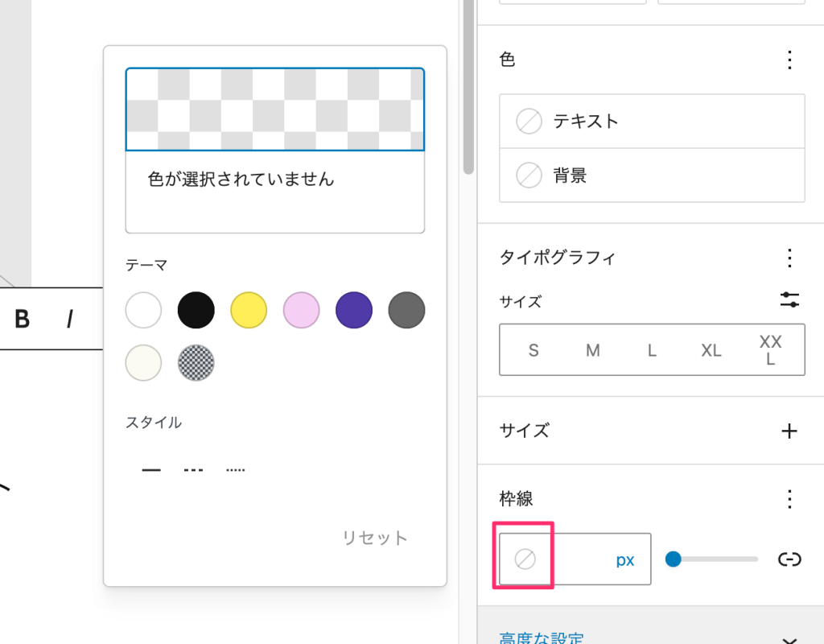Select dashed line border style
The width and height of the screenshot is (824, 644).
point(193,470)
